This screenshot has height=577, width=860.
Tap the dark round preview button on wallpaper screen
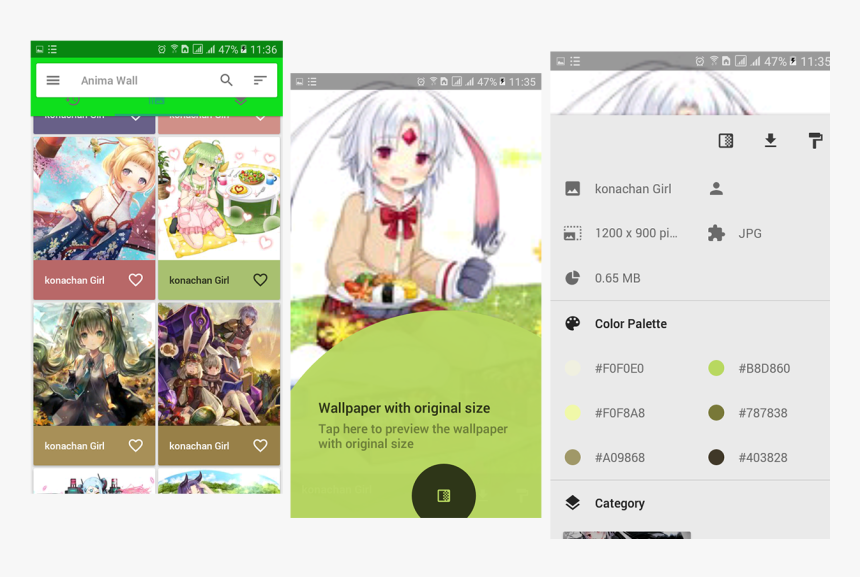(444, 494)
